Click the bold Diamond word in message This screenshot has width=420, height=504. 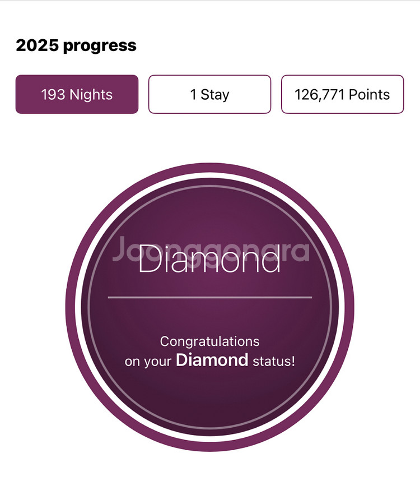click(x=212, y=360)
